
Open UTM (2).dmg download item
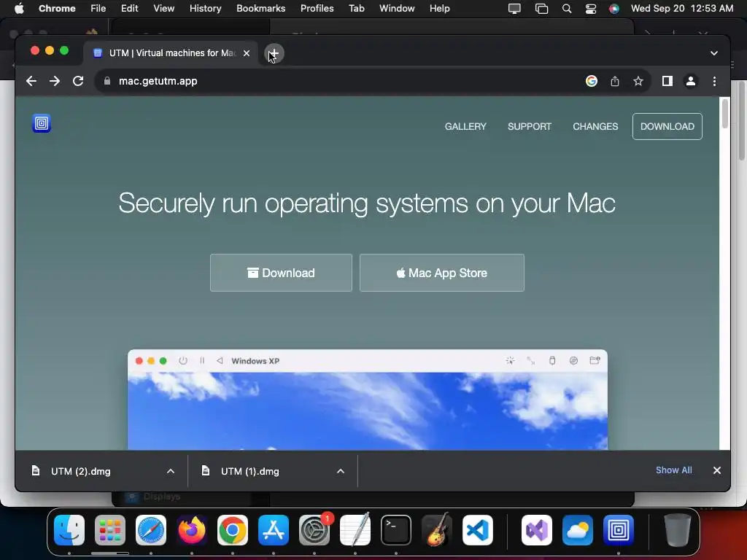click(80, 472)
